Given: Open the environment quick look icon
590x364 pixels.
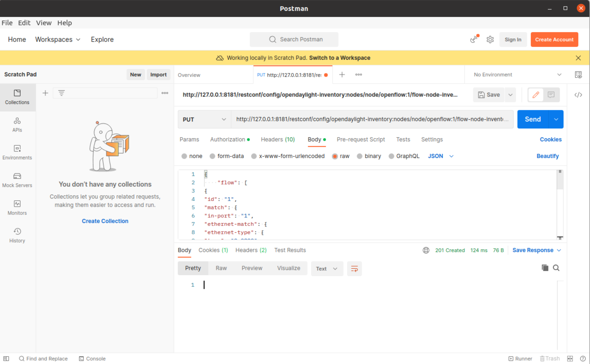Looking at the screenshot, I should [x=578, y=75].
